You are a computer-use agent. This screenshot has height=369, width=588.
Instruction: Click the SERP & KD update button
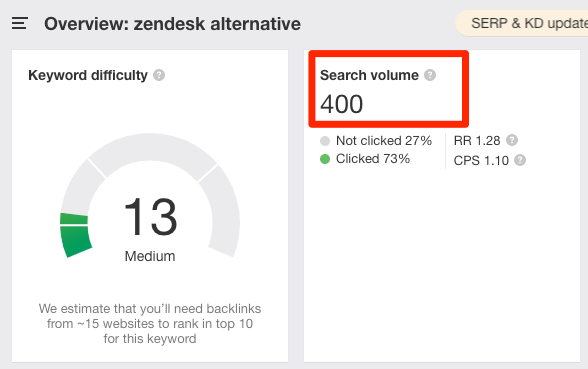coord(522,23)
